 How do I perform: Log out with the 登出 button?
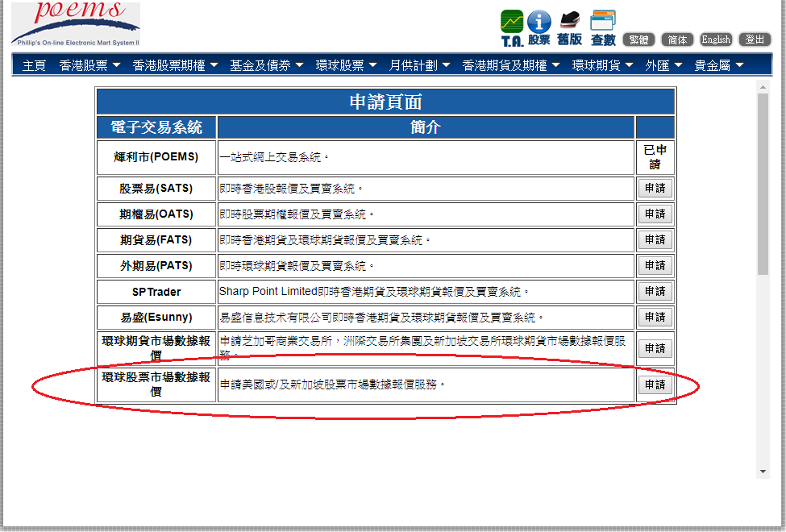pyautogui.click(x=755, y=39)
